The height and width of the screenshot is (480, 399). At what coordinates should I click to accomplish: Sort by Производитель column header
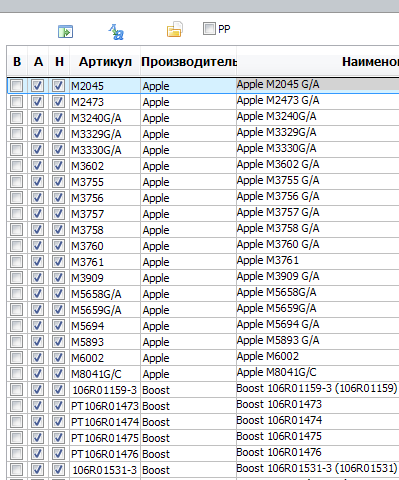click(189, 62)
